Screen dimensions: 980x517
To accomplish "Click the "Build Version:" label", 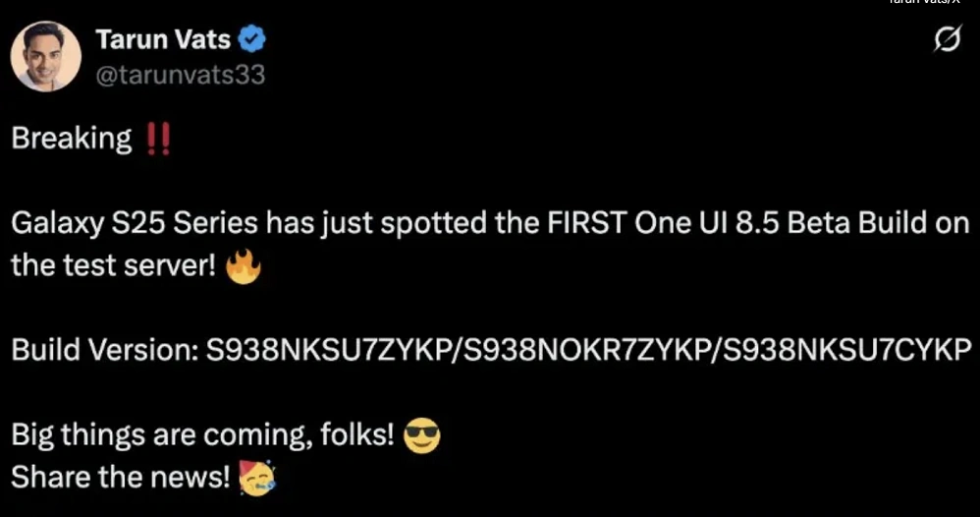I will tap(104, 351).
